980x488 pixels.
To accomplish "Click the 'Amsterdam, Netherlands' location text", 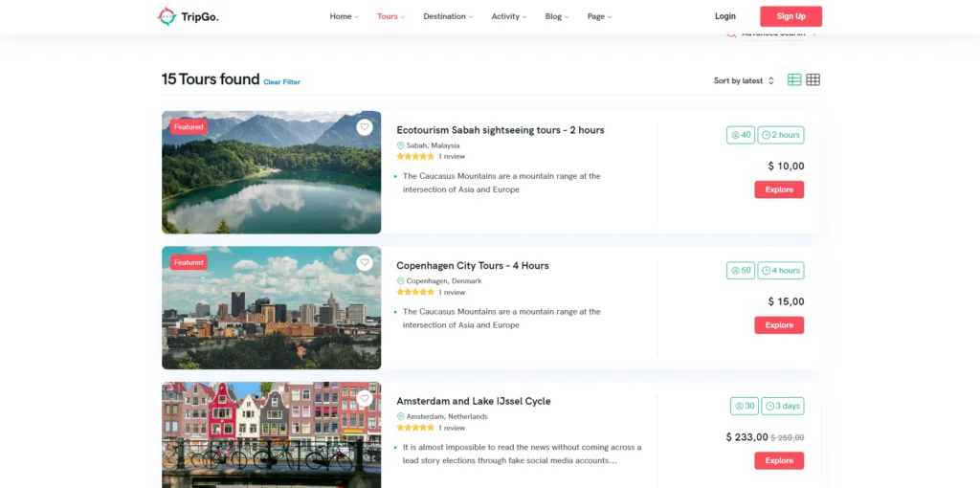I will click(447, 417).
